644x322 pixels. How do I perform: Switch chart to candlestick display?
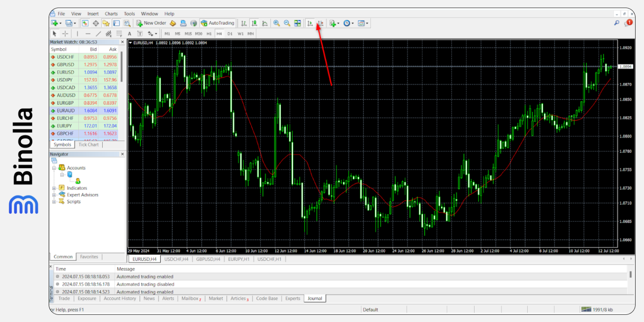tap(254, 23)
